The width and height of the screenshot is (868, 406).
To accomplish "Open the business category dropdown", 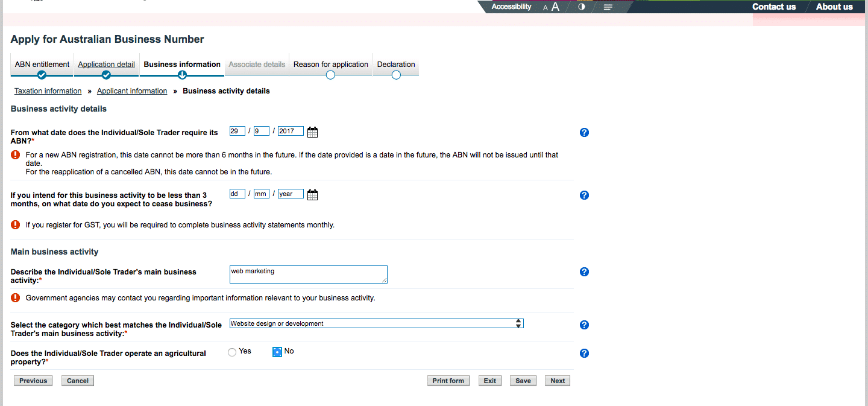I will click(x=377, y=323).
